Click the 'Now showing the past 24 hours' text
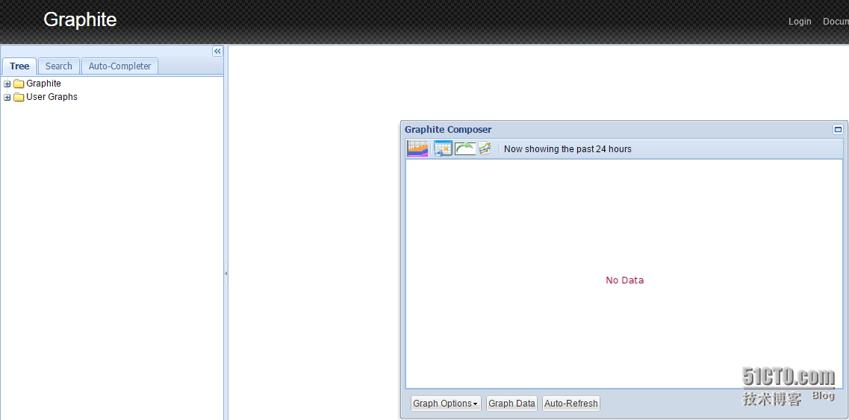849x420 pixels. point(567,149)
